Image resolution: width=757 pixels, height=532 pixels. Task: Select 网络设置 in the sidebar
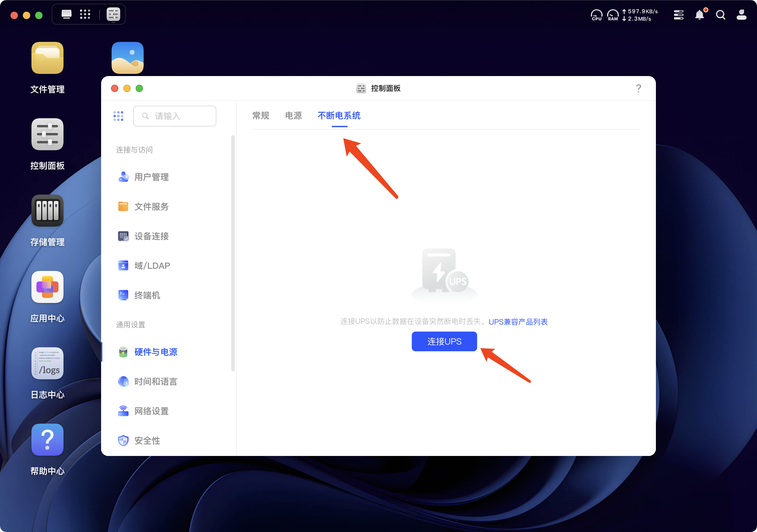[151, 411]
